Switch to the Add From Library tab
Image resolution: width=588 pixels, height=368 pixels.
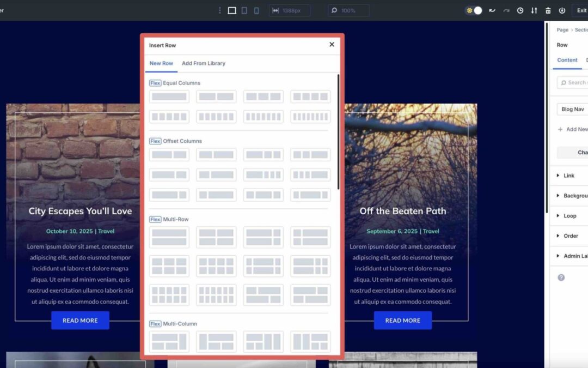(x=204, y=63)
